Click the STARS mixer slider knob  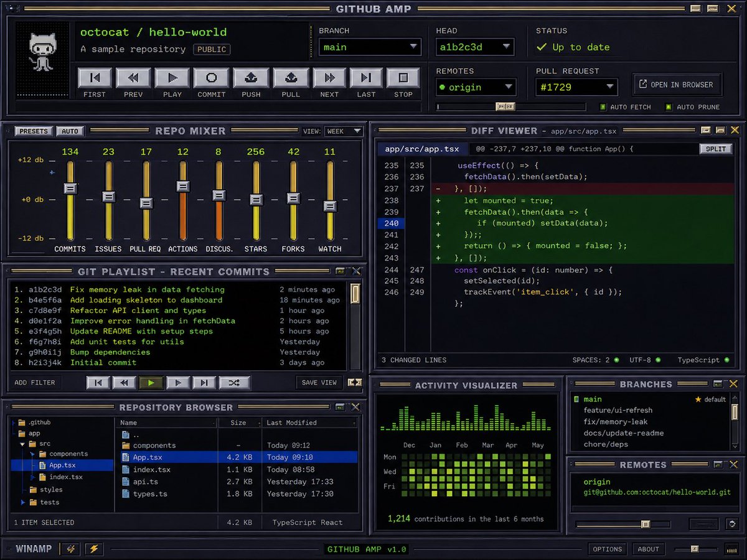256,200
